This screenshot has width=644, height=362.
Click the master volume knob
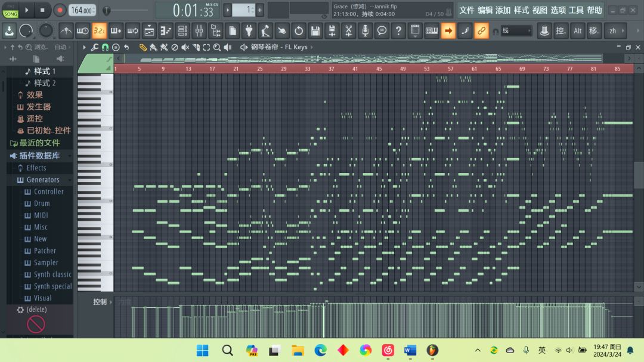pos(26,30)
